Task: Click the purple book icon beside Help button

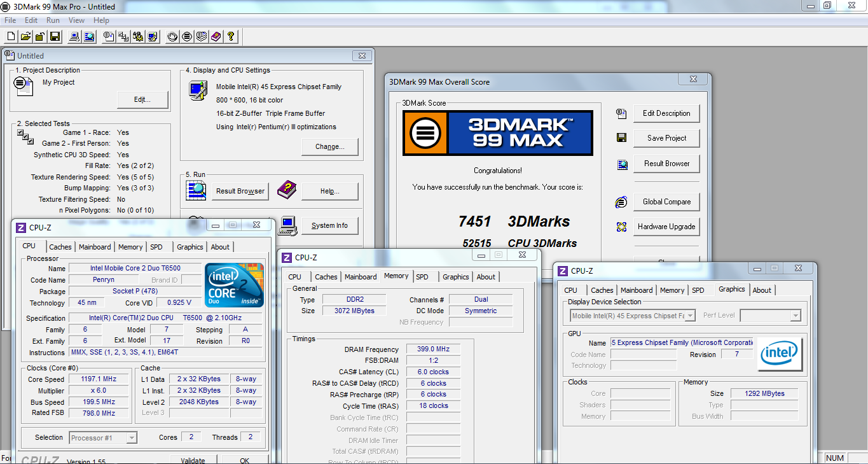Action: pos(287,190)
